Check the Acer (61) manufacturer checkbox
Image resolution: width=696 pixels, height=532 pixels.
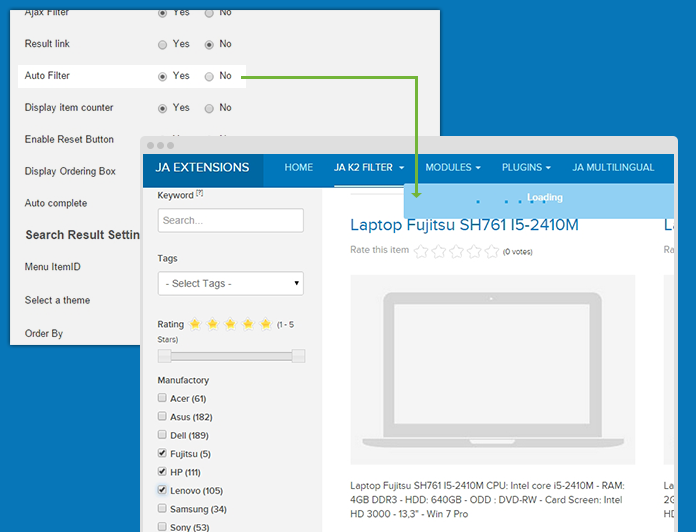(x=162, y=398)
